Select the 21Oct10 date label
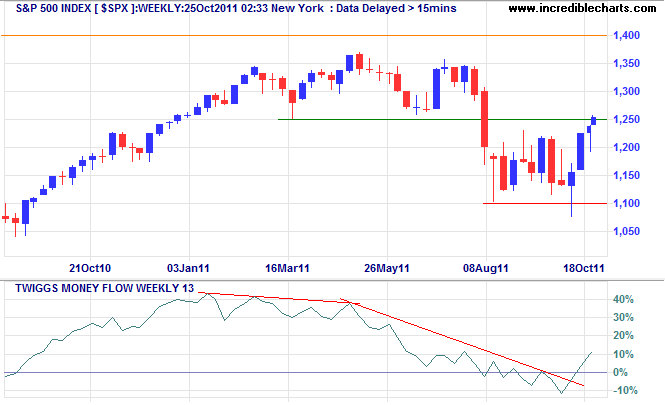 [90, 268]
